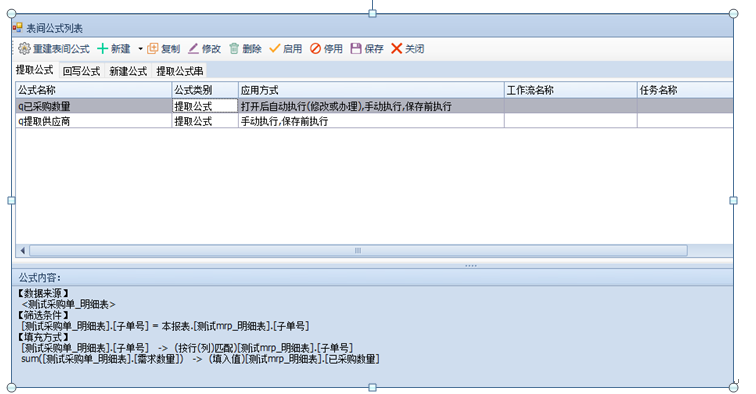Click the 复制 copy icon
This screenshot has width=756, height=394.
point(152,49)
